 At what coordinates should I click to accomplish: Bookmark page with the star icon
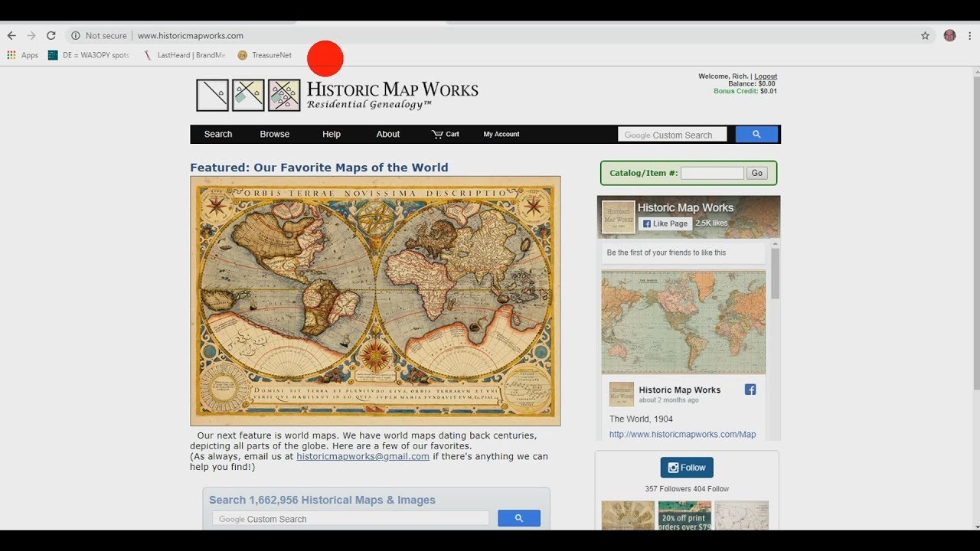(x=925, y=35)
